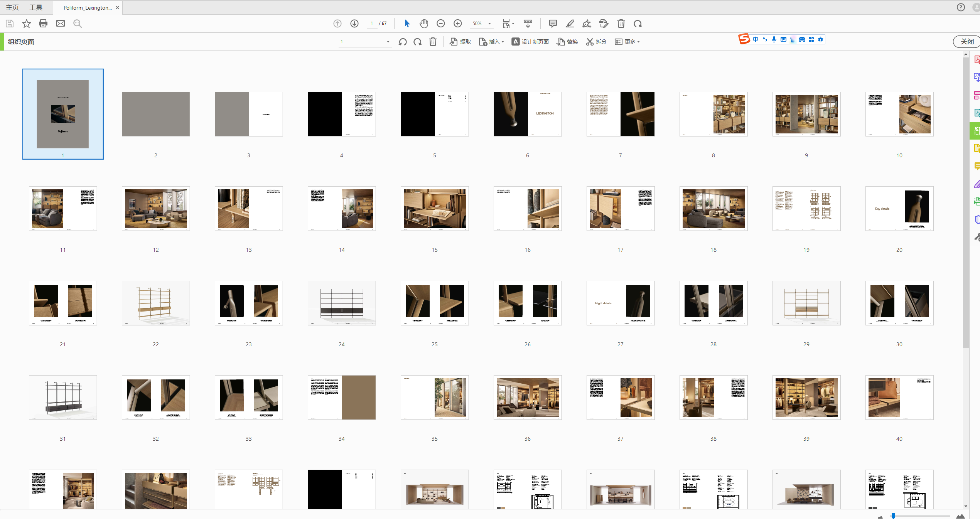Click the small mountain thumbnail-size icon

pos(880,517)
